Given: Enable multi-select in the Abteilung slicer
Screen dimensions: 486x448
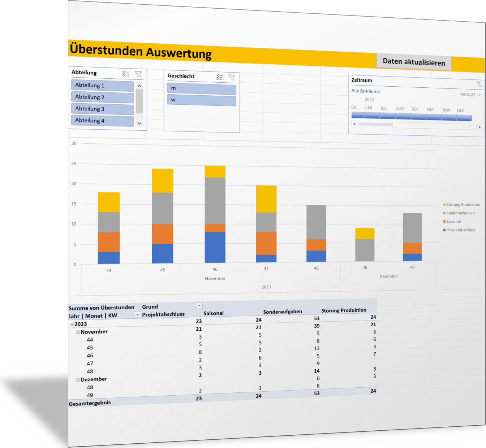Looking at the screenshot, I should [125, 74].
